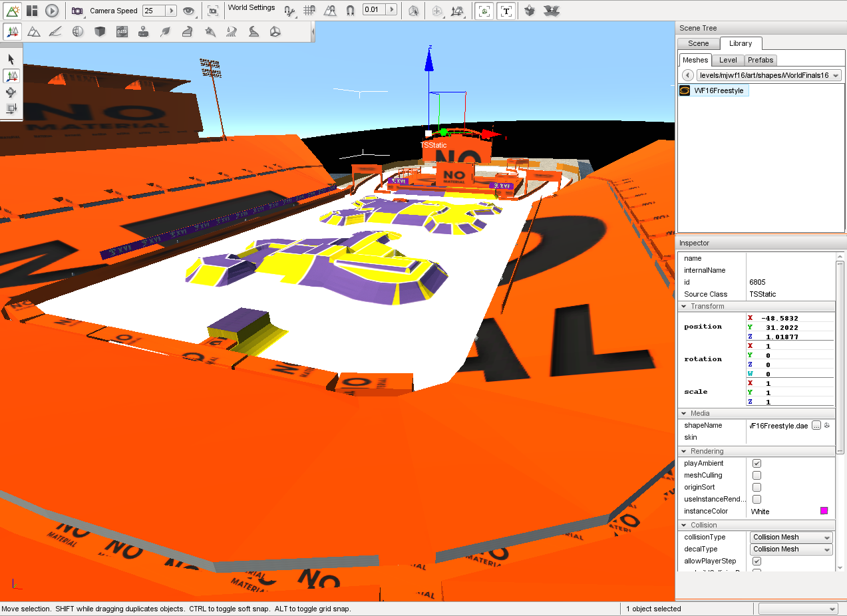Open the camera type icon menu
The width and height of the screenshot is (847, 616).
(x=77, y=11)
